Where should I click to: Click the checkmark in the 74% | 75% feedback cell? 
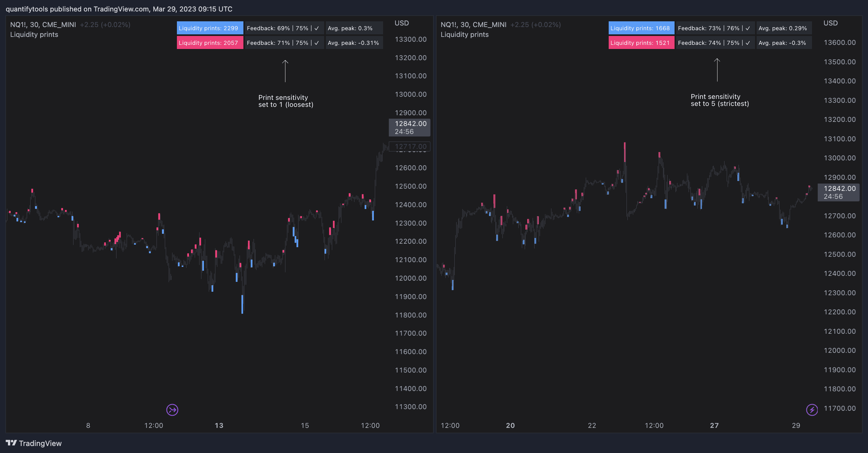point(748,43)
